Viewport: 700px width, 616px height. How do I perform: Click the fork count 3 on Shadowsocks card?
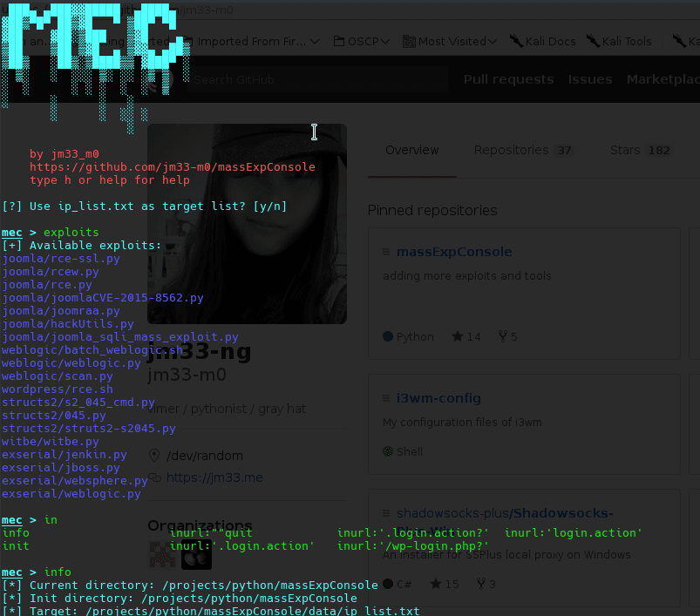click(486, 584)
